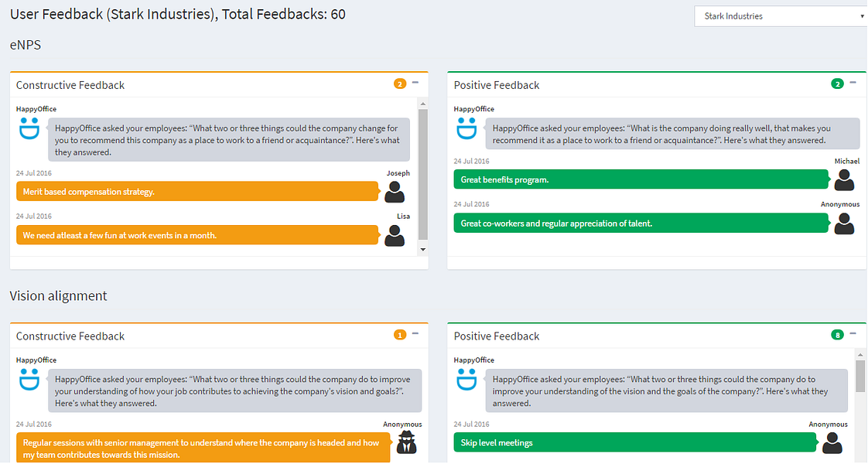The width and height of the screenshot is (868, 464).
Task: Click the 'eNPS' section heading
Action: [26, 45]
